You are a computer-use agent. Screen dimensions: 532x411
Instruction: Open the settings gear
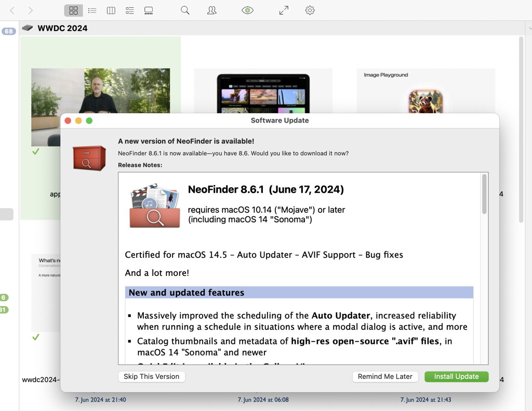[310, 10]
